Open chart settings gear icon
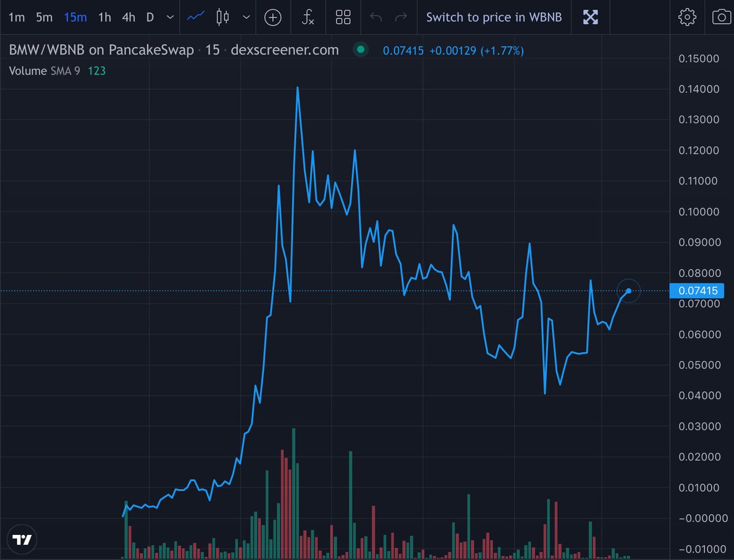Viewport: 734px width, 560px height. point(688,17)
